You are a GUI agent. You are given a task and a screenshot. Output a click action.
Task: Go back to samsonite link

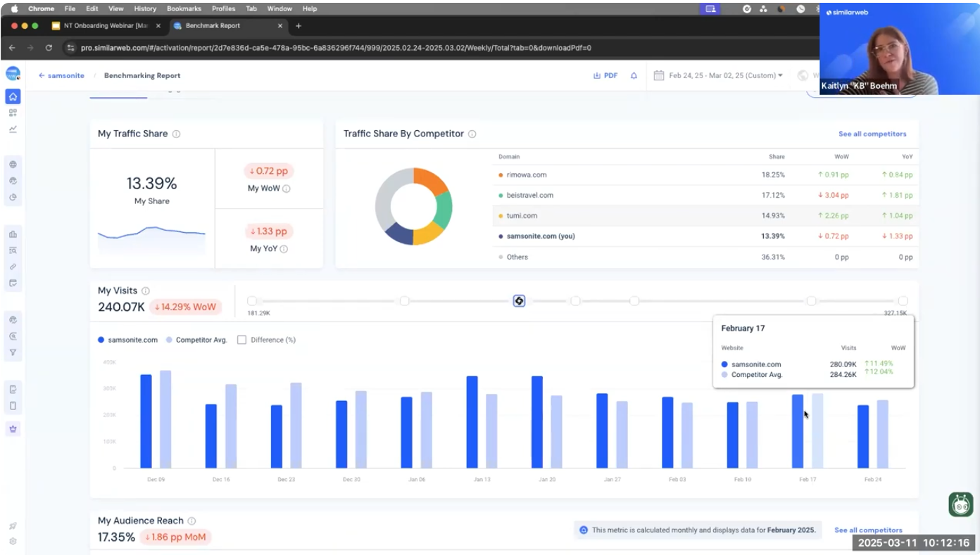[61, 76]
